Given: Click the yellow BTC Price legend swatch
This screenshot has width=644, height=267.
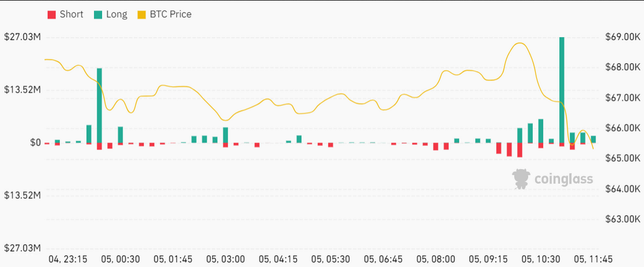Looking at the screenshot, I should point(143,14).
